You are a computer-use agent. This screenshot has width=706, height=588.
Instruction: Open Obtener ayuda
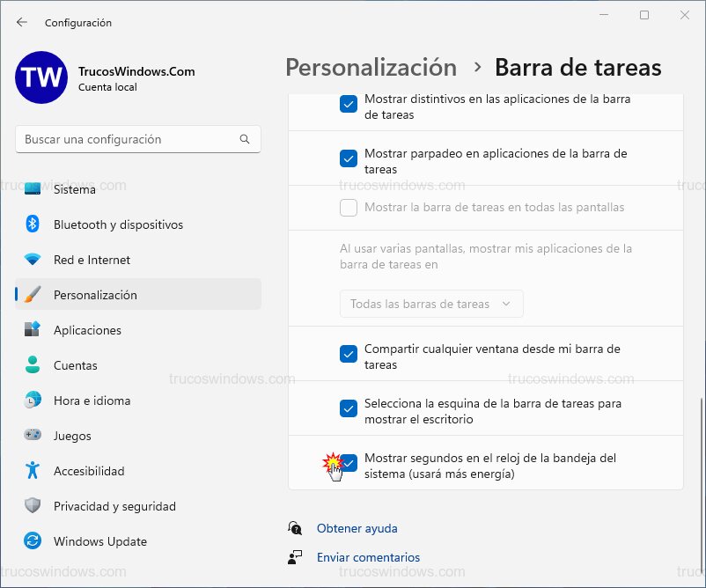click(x=357, y=528)
